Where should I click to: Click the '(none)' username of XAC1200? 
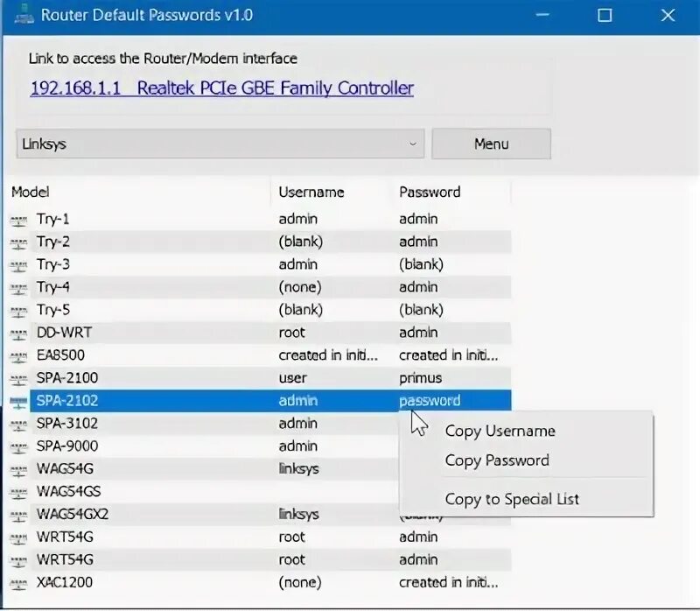click(300, 582)
